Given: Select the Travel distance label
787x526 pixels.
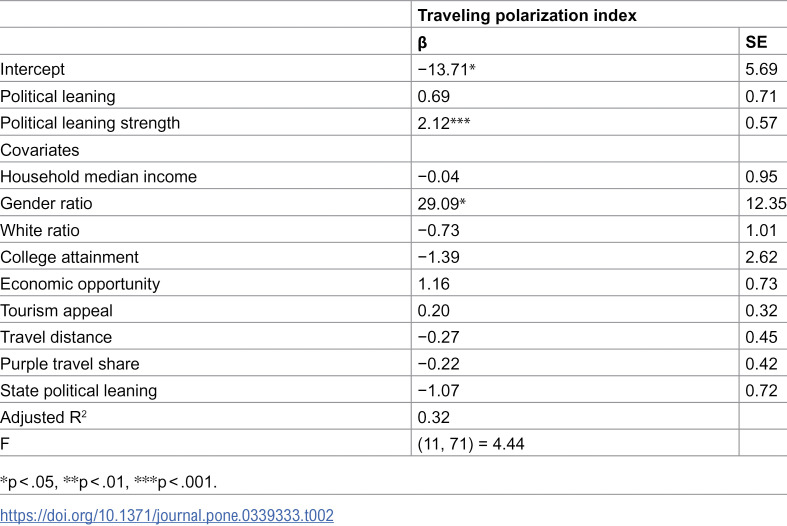Looking at the screenshot, I should pos(56,337).
